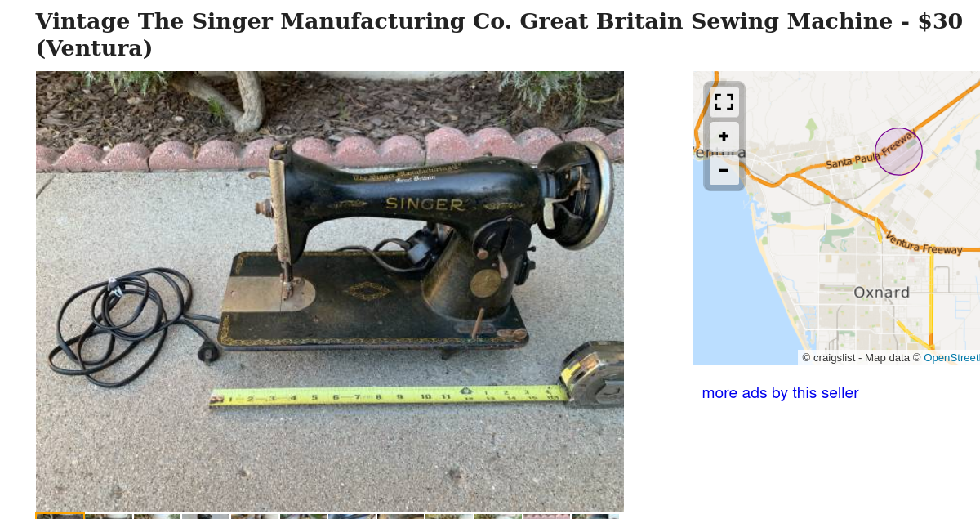
Task: Zoom out the map with minus button
Action: click(724, 170)
